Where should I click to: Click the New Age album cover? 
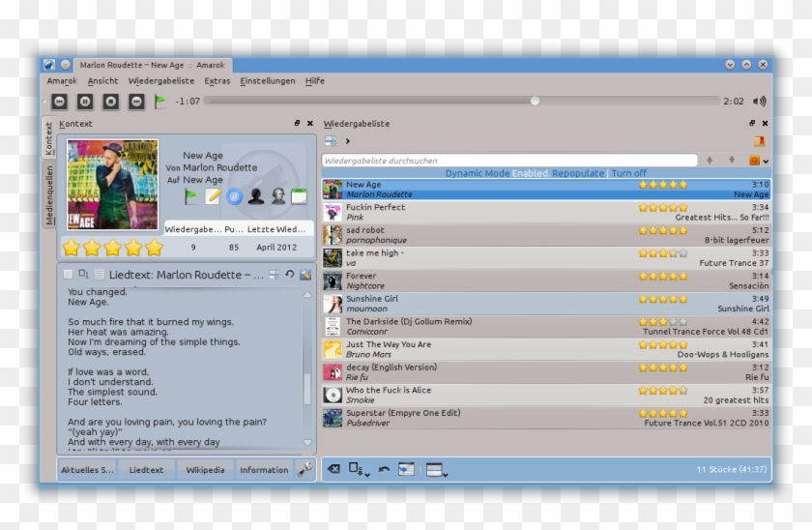point(112,185)
